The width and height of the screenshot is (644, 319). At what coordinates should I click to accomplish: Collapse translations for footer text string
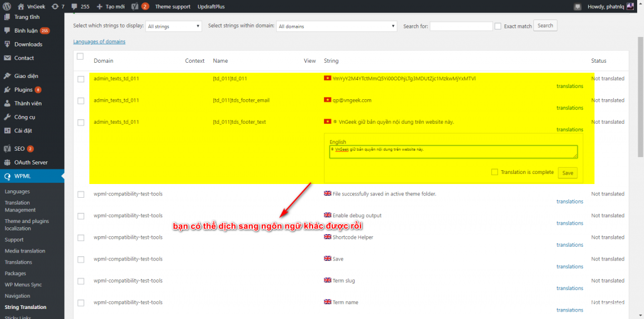(x=570, y=129)
